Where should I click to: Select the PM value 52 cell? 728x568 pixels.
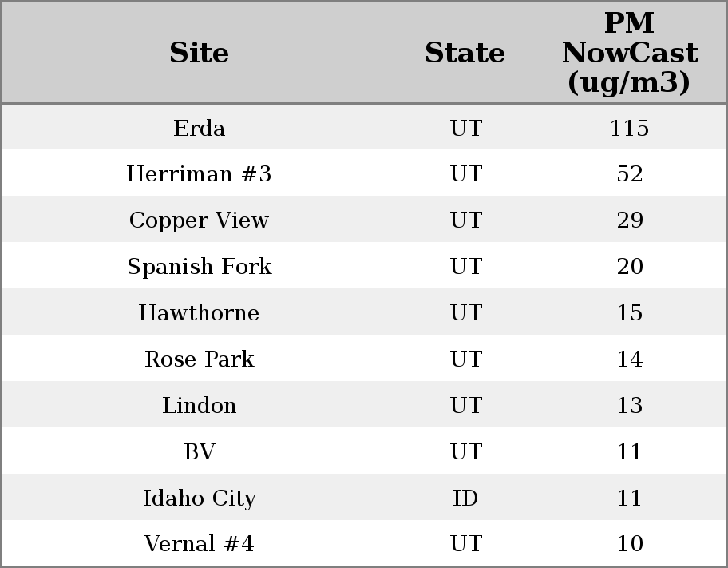click(629, 174)
